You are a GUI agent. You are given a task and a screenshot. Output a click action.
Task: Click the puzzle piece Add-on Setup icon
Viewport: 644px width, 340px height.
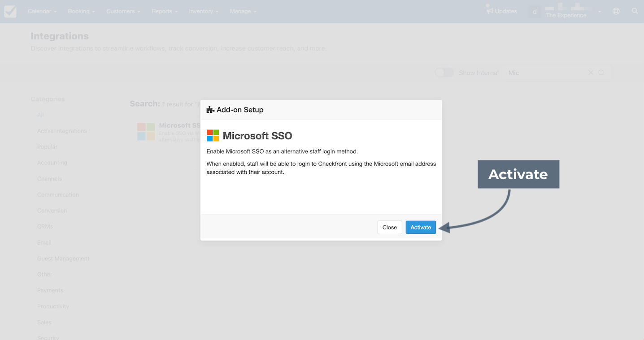point(210,110)
